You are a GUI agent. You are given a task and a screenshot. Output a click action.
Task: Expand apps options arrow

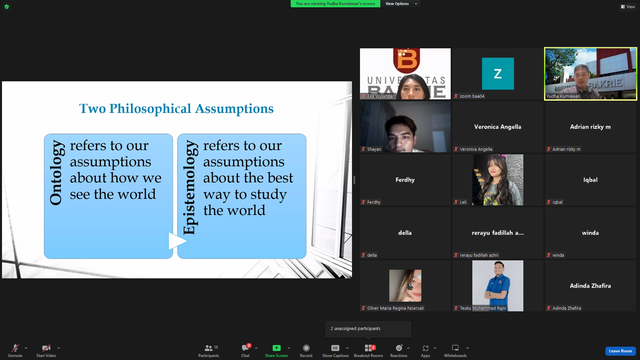(x=435, y=348)
